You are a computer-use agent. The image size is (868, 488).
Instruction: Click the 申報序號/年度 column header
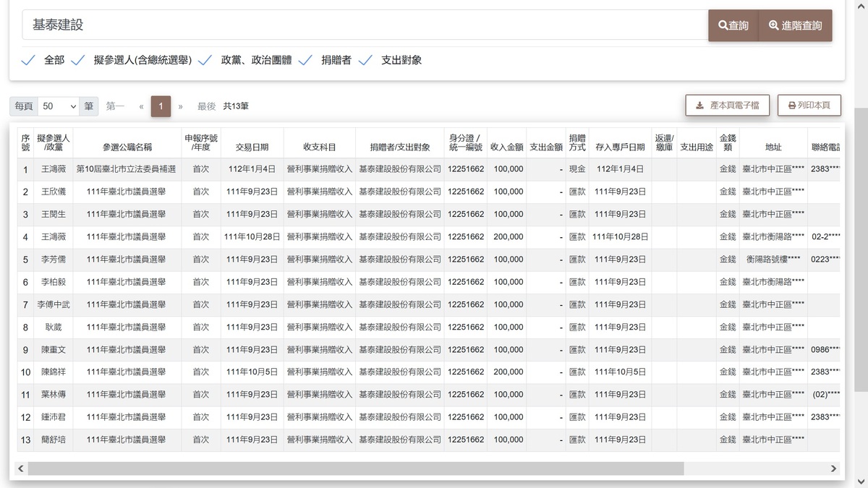[x=201, y=142]
